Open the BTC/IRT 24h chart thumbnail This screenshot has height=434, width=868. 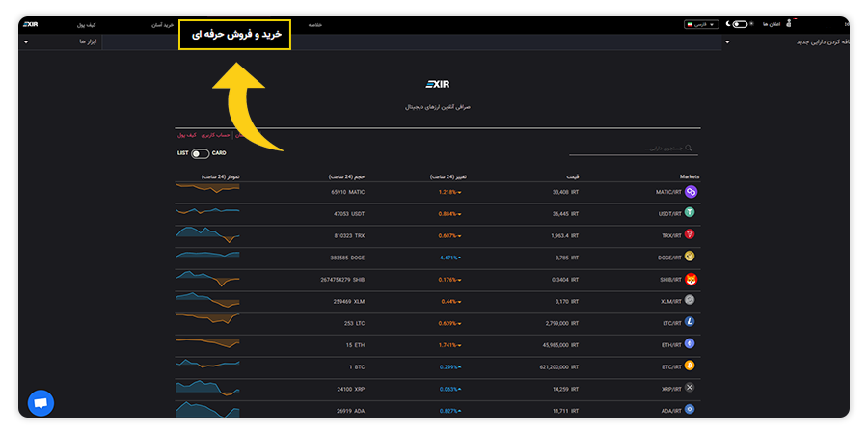coord(207,364)
